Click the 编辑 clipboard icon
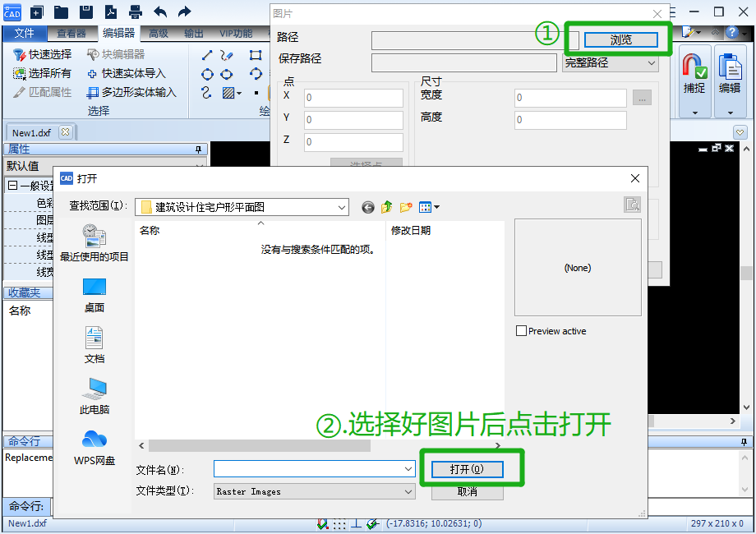Image resolution: width=756 pixels, height=534 pixels. pos(730,66)
